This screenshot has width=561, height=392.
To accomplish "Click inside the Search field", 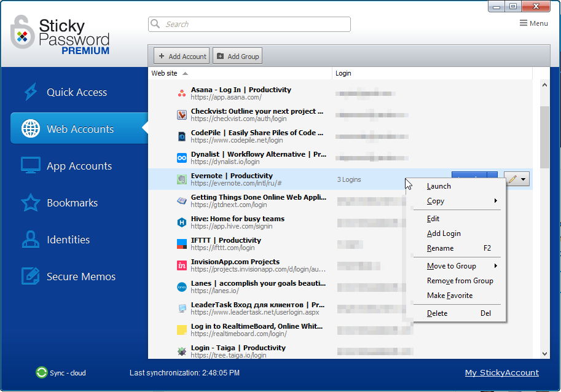I will (249, 24).
